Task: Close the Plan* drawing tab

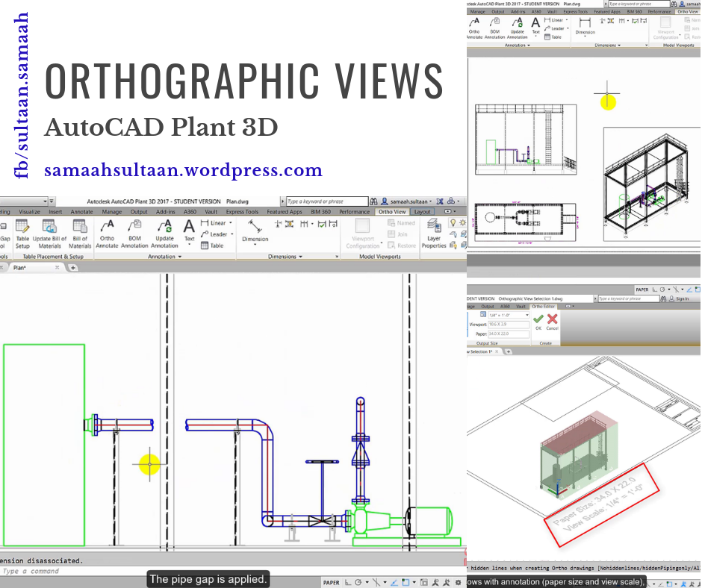Action: coord(57,267)
